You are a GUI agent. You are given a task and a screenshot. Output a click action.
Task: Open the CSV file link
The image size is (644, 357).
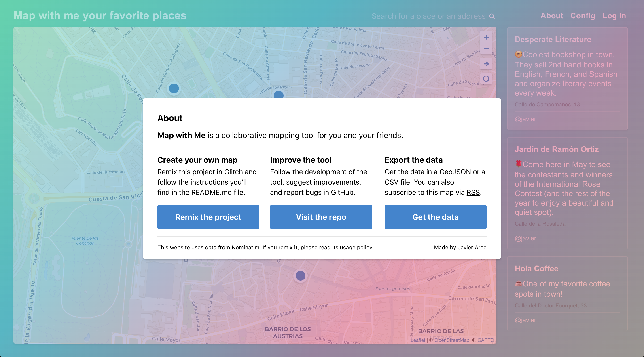[x=397, y=182]
